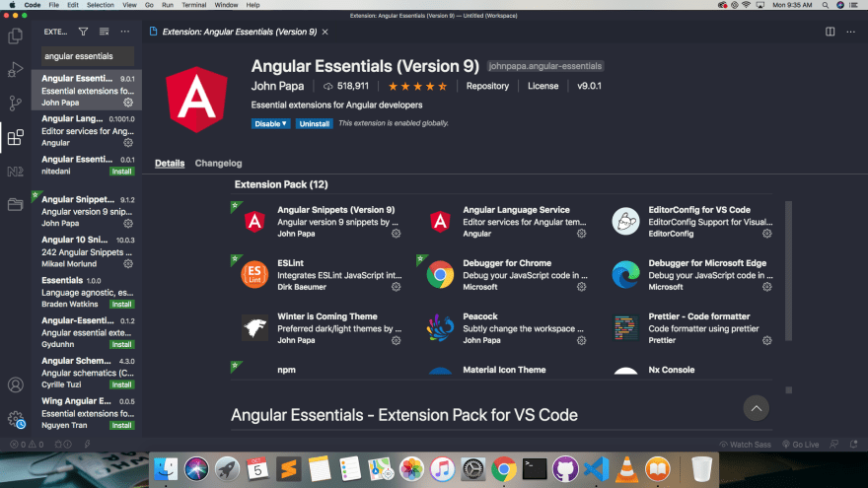Install Angular Schematics by Cyrille Tuzi

[121, 384]
